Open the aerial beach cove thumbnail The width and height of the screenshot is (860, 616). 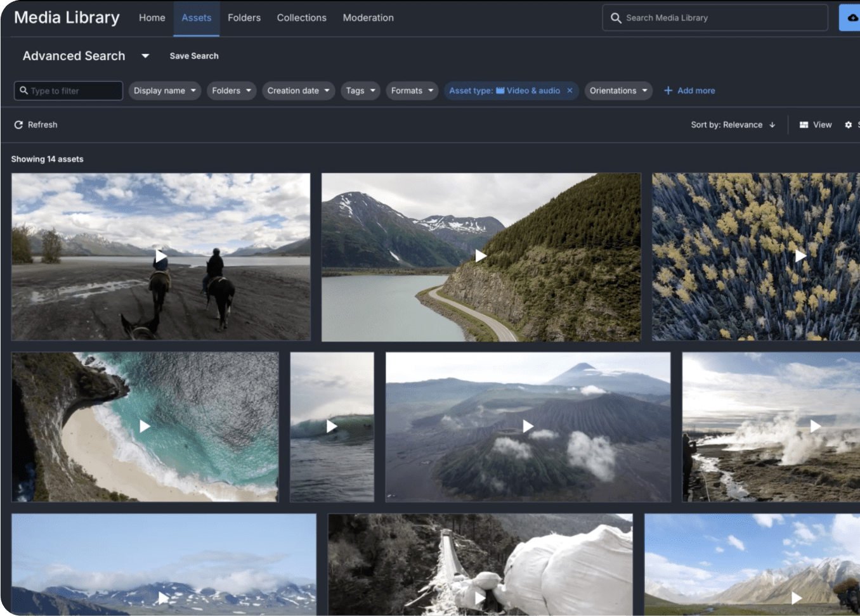pos(145,427)
